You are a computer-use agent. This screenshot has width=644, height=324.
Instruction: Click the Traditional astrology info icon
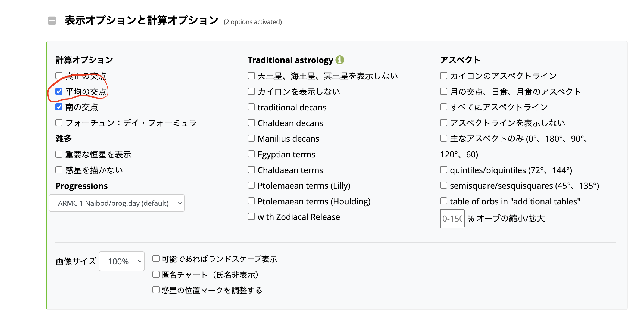click(340, 60)
